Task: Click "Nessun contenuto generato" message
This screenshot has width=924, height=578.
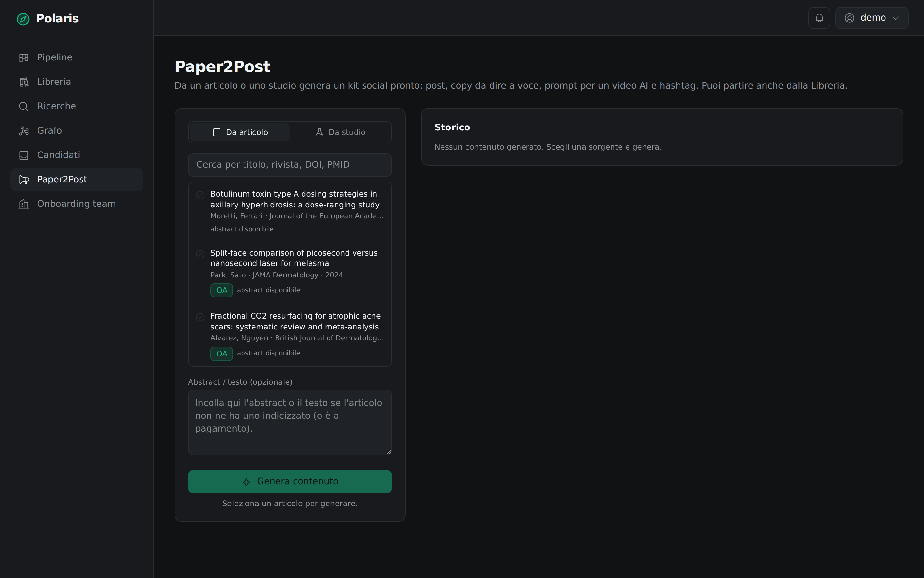Action: 548,147
